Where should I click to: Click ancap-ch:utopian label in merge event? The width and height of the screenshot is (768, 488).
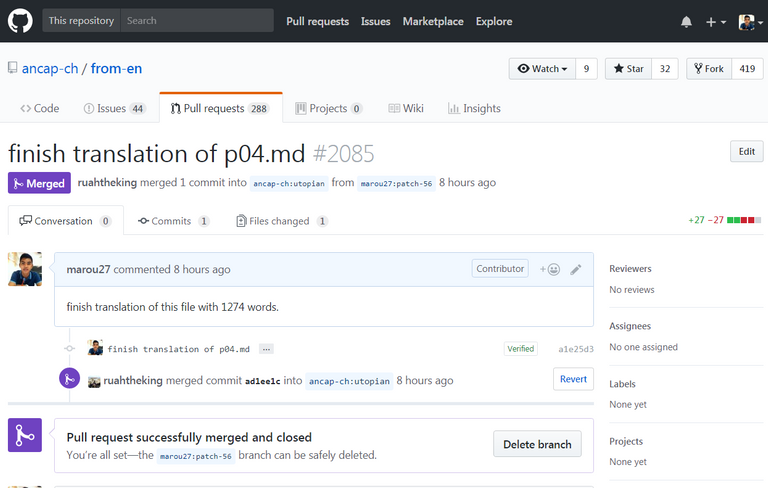(x=349, y=381)
